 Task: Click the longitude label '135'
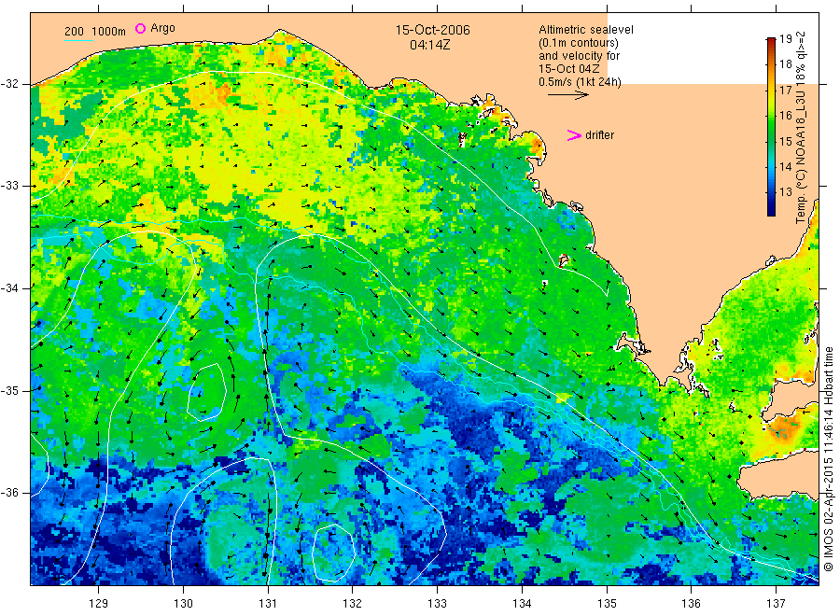tap(607, 604)
